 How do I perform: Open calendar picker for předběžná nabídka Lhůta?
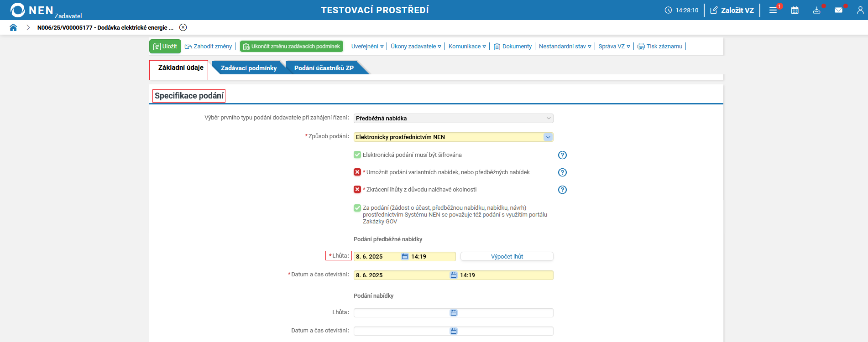(x=405, y=256)
